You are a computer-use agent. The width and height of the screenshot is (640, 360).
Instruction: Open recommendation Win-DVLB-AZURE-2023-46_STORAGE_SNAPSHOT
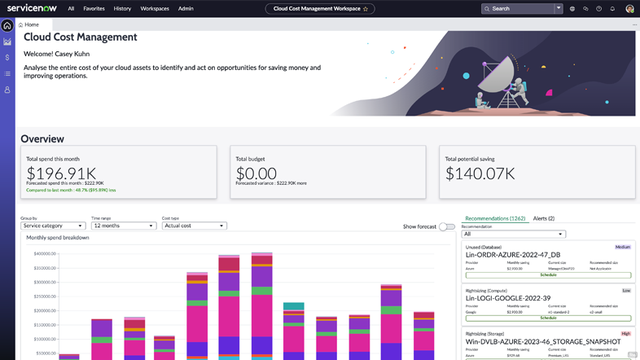click(x=543, y=342)
